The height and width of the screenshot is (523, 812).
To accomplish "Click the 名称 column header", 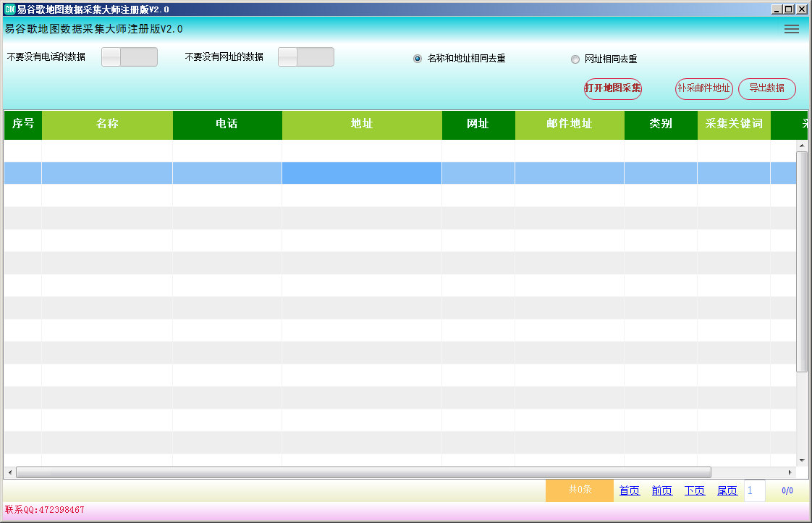I will (x=107, y=124).
